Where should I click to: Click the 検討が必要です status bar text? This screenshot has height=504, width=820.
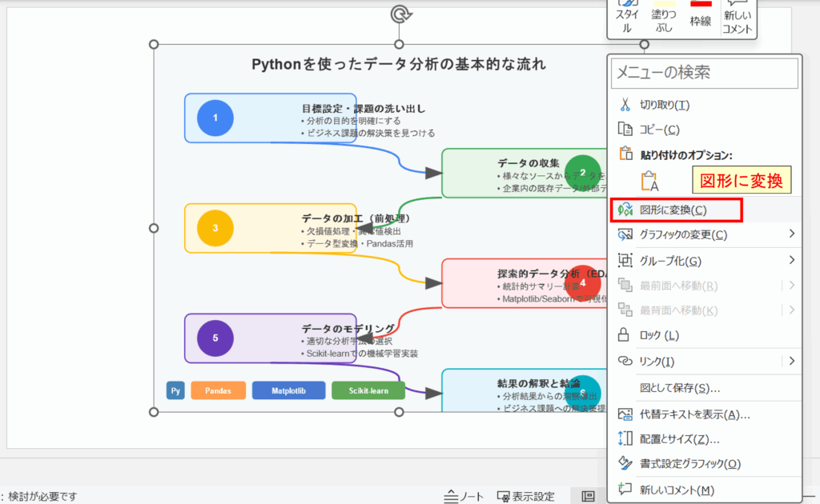tap(42, 496)
